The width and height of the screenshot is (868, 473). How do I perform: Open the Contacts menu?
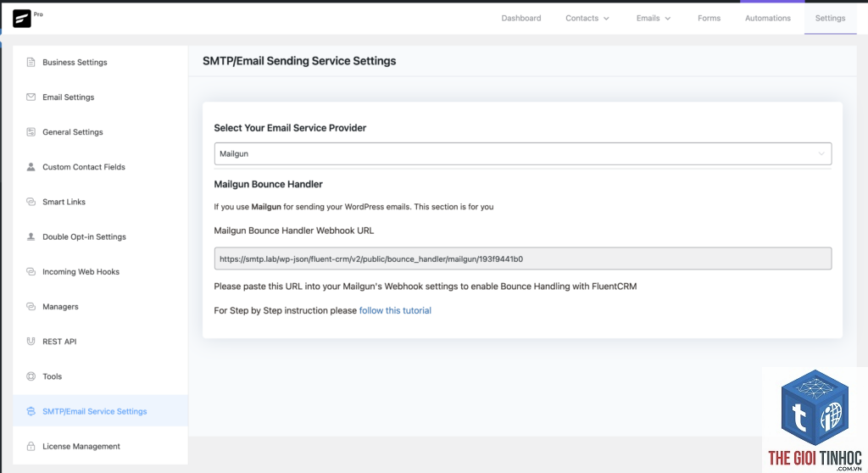click(587, 19)
